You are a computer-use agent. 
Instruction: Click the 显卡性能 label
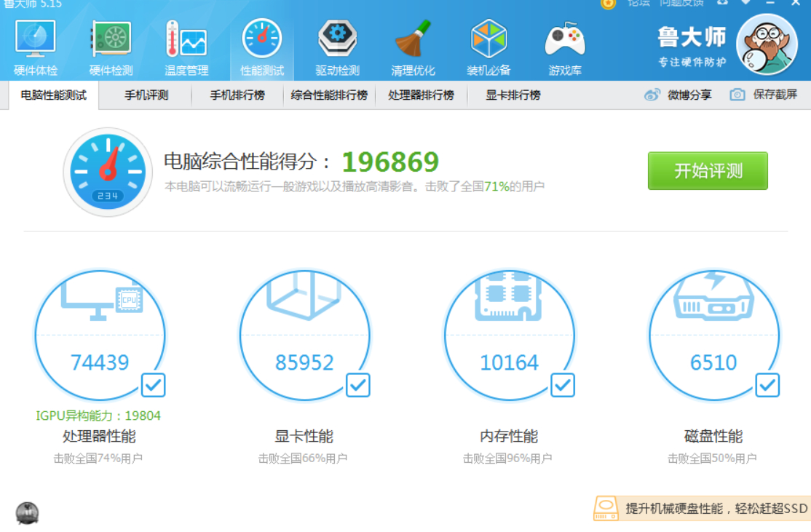click(x=304, y=437)
